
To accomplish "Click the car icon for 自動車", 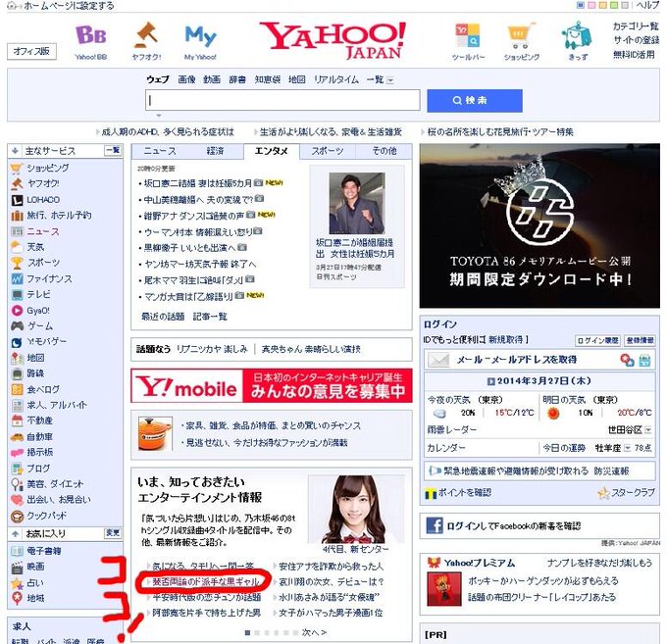I will point(17,436).
